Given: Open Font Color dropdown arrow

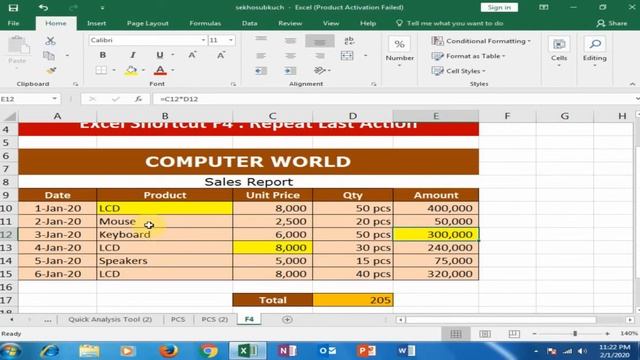Looking at the screenshot, I should [173, 70].
